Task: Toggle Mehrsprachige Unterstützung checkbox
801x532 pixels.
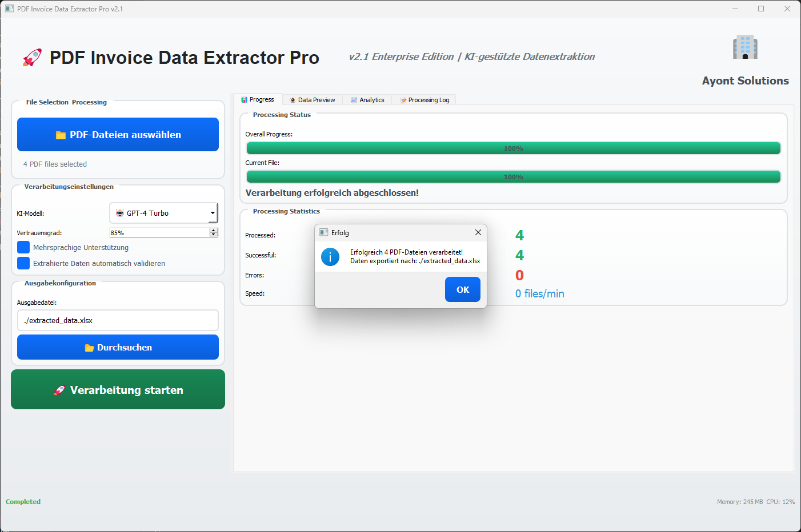Action: click(23, 247)
